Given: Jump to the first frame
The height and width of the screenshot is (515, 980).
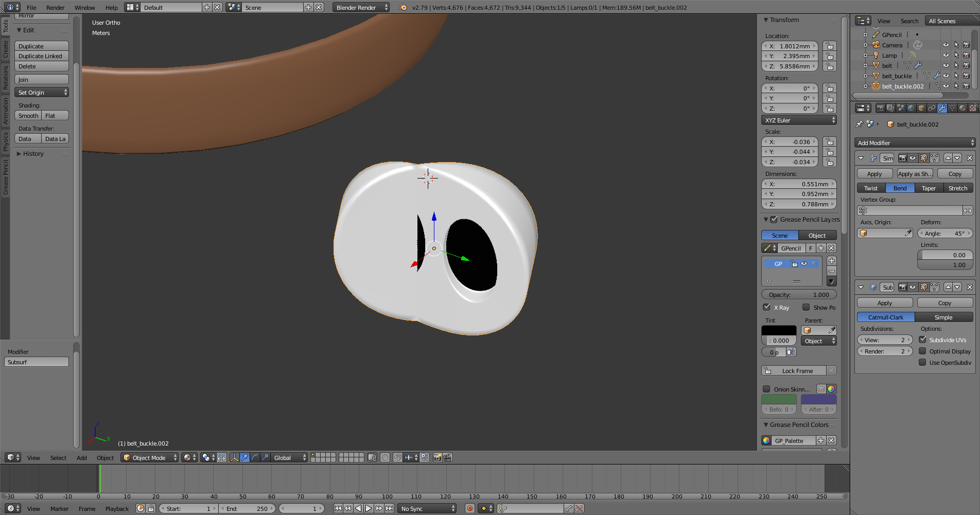Looking at the screenshot, I should point(338,508).
